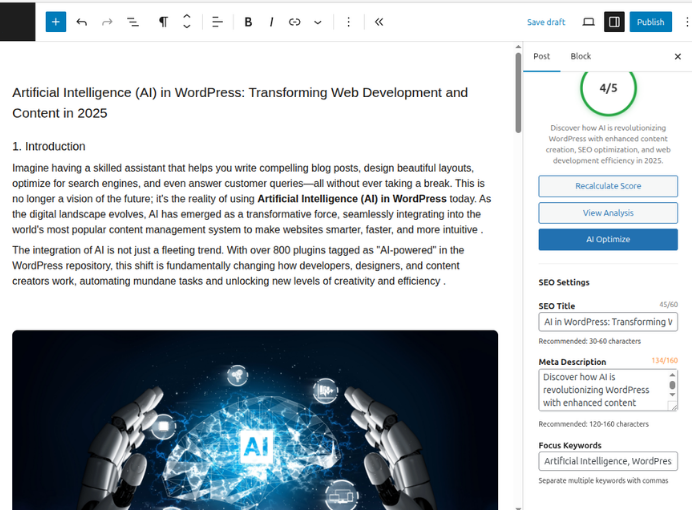
Task: Click the '134/160' meta character counter
Action: point(664,360)
